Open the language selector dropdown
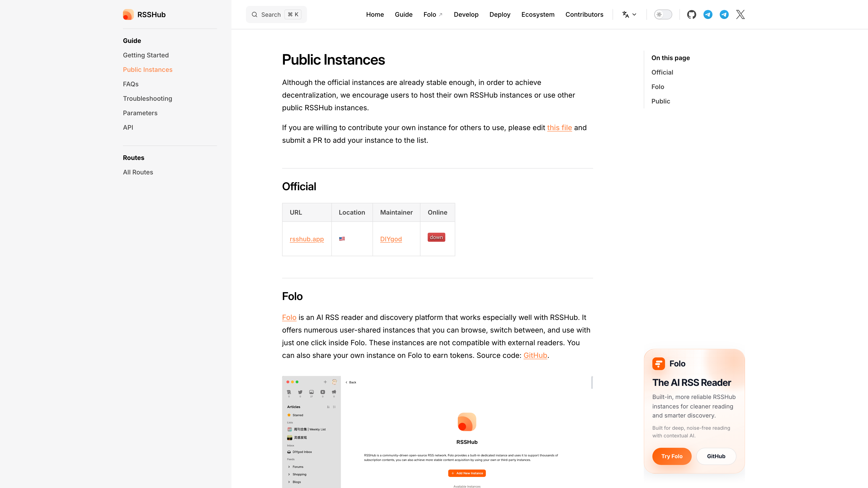 point(629,14)
